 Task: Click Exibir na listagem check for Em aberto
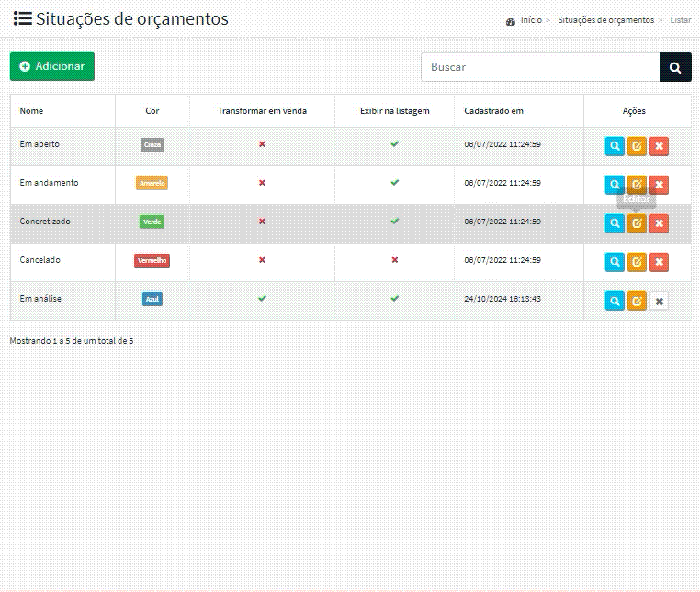tap(395, 144)
